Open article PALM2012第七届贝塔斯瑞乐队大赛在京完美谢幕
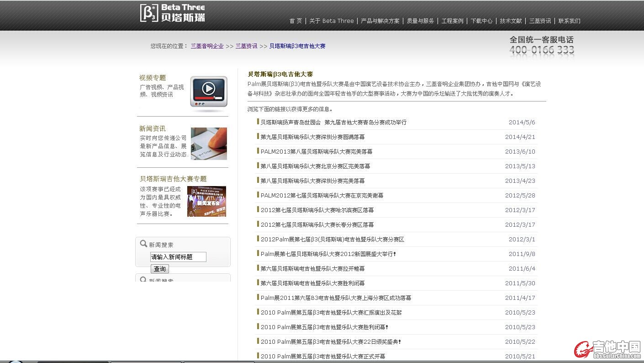 tap(322, 196)
